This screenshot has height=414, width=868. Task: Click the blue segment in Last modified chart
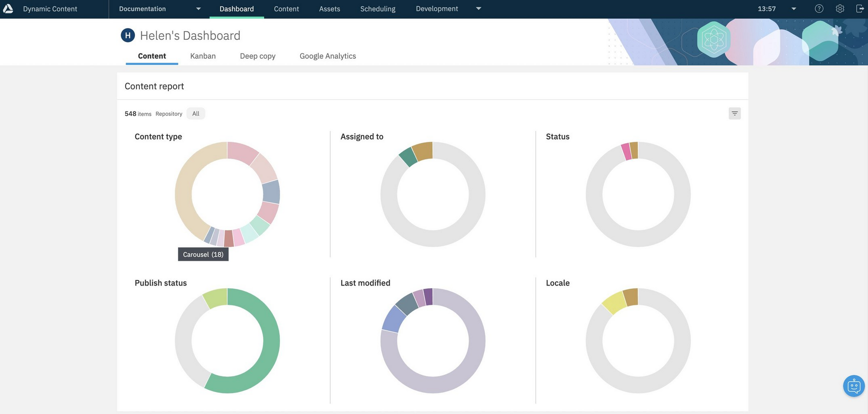(x=393, y=319)
